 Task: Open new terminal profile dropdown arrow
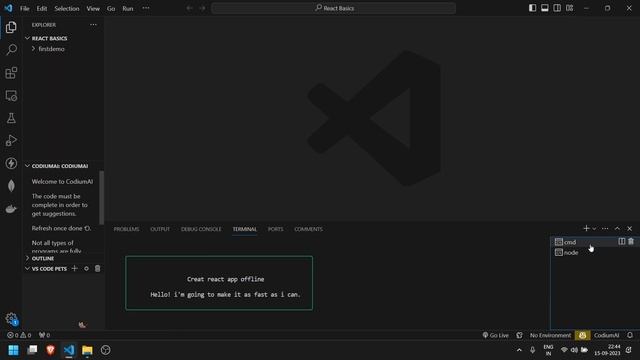point(594,229)
